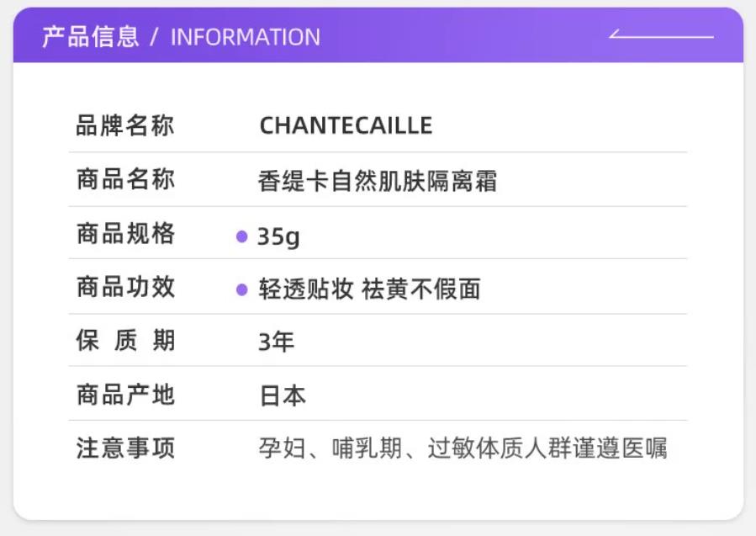Click the 3年 shelf life value
This screenshot has height=536, width=756.
pyautogui.click(x=276, y=342)
